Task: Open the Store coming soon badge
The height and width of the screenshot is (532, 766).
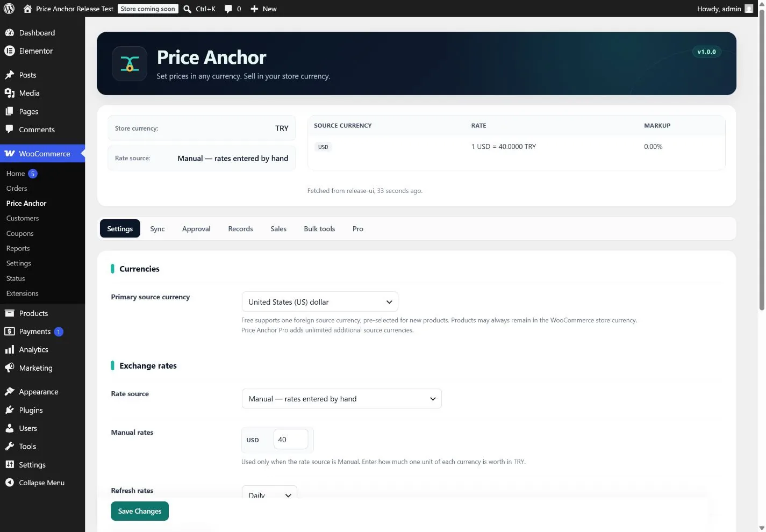Action: click(148, 9)
